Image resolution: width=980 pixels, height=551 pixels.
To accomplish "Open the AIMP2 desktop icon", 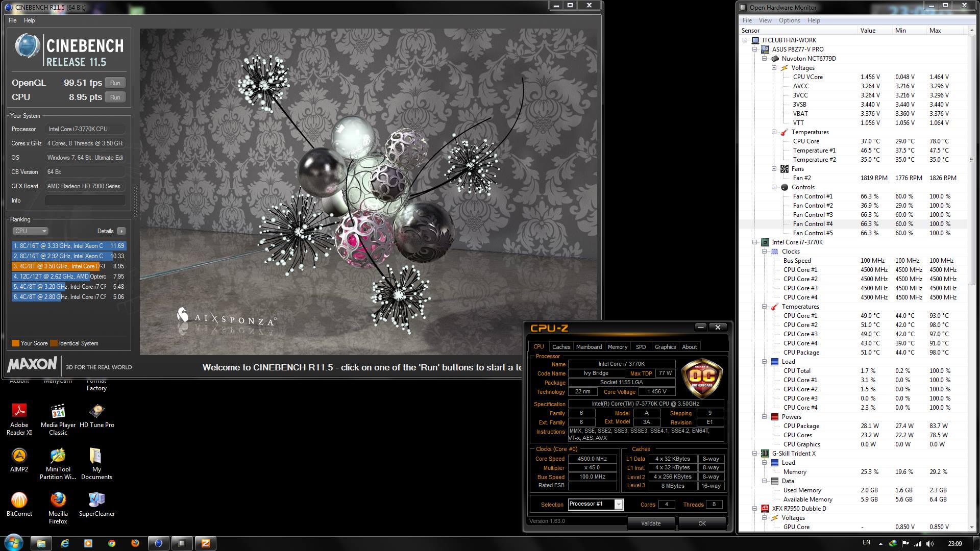I will point(19,456).
